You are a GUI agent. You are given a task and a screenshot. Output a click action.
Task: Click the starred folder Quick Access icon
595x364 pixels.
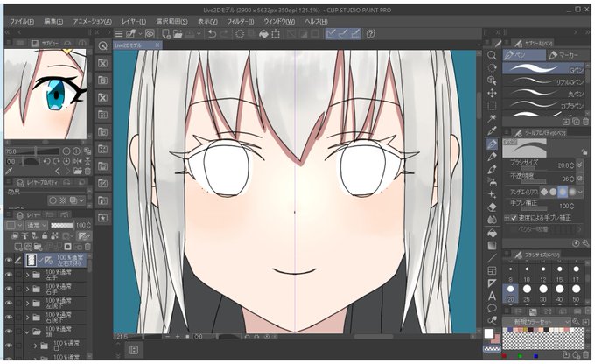tap(102, 218)
